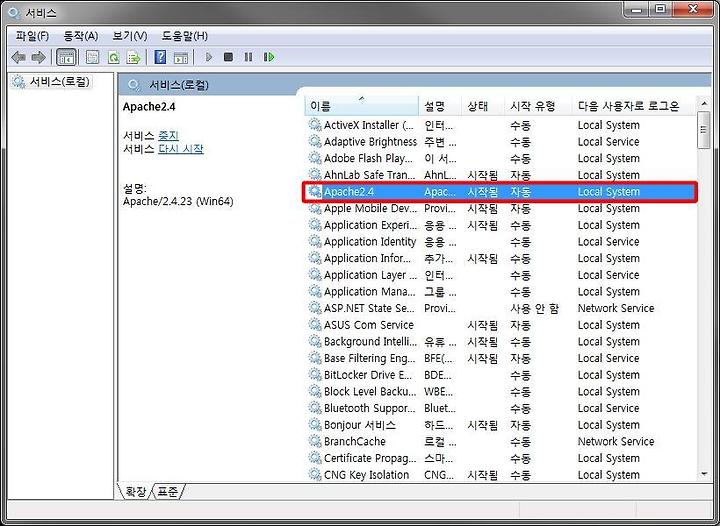This screenshot has height=526, width=720.
Task: Click the 서비스(로컬) panel header
Action: pos(179,85)
